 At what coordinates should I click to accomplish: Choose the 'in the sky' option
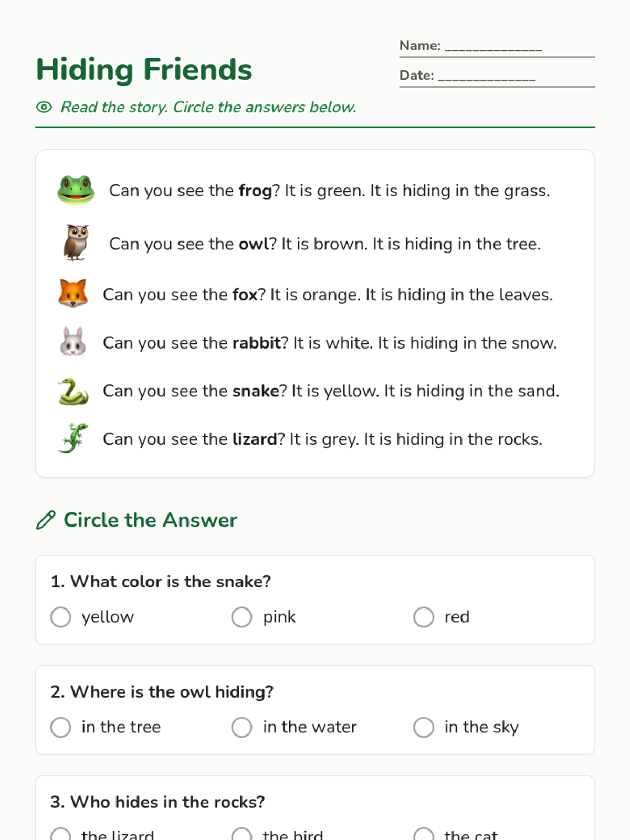point(466,727)
